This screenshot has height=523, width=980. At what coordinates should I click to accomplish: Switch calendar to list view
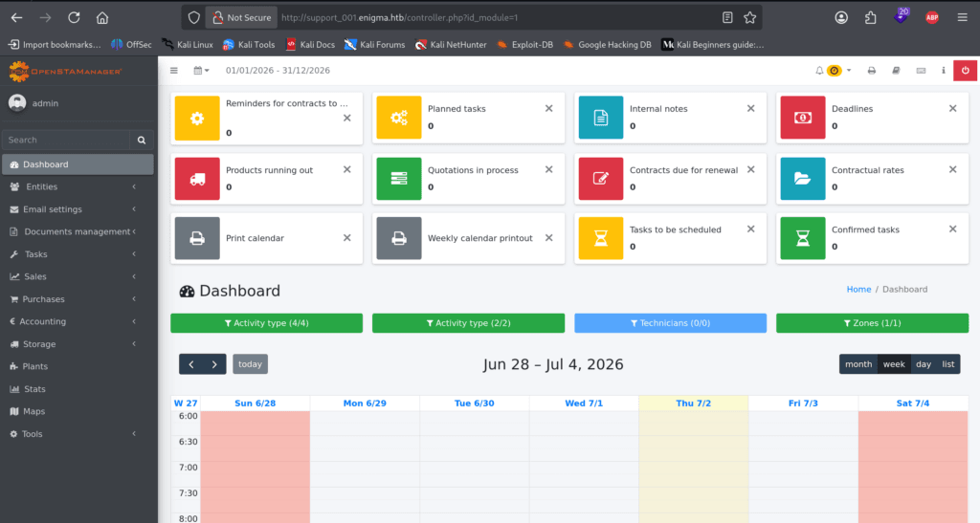(x=948, y=364)
